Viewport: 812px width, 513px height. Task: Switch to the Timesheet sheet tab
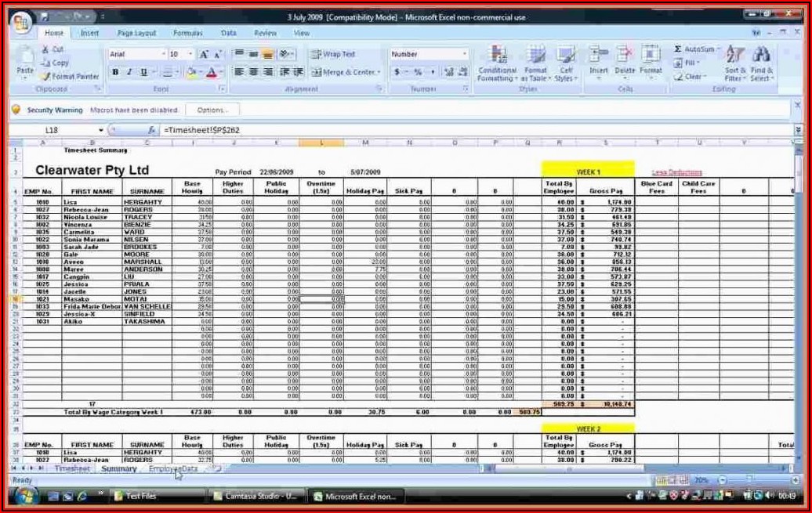[72, 469]
